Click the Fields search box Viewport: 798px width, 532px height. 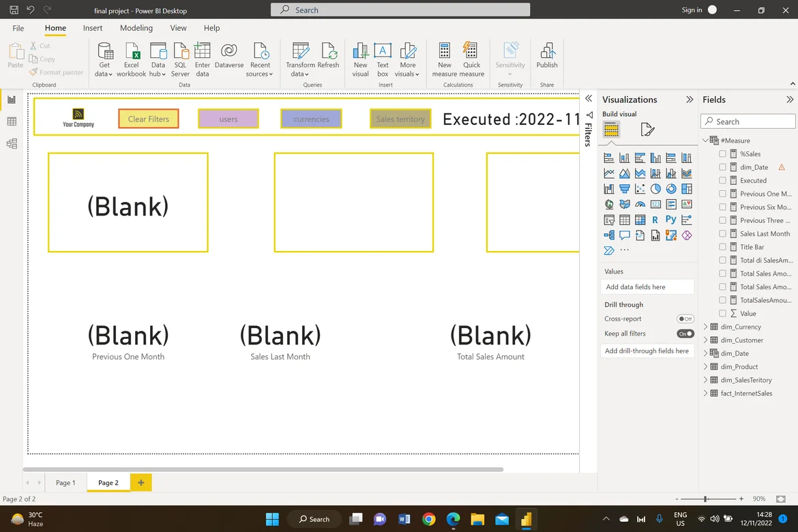[748, 121]
